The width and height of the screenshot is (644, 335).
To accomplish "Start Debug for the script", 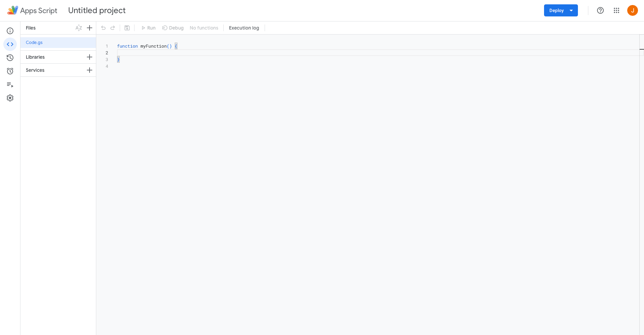I will tap(173, 28).
